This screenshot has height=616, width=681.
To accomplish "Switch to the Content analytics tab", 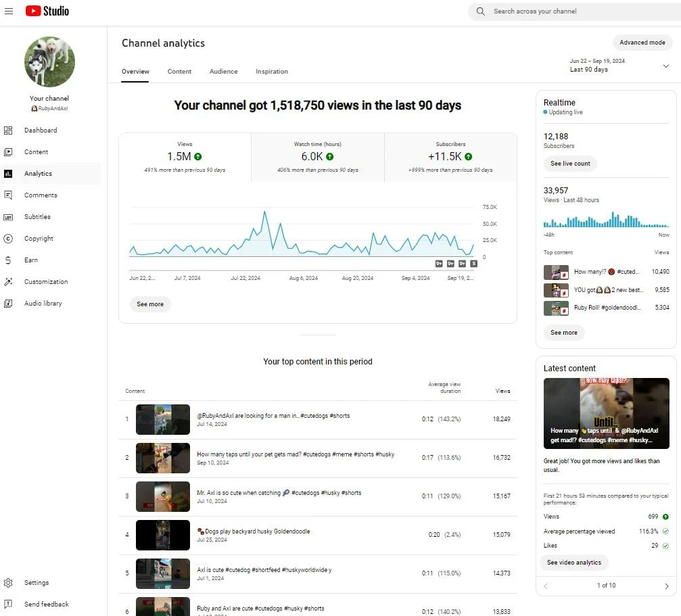I will [179, 72].
